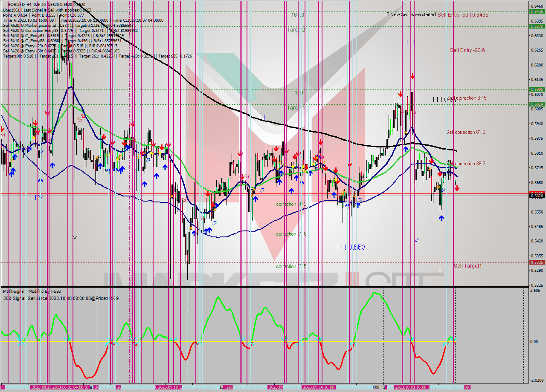Select the 'Sell Entry -23.6' label
Image resolution: width=546 pixels, height=392 pixels.
coord(467,50)
